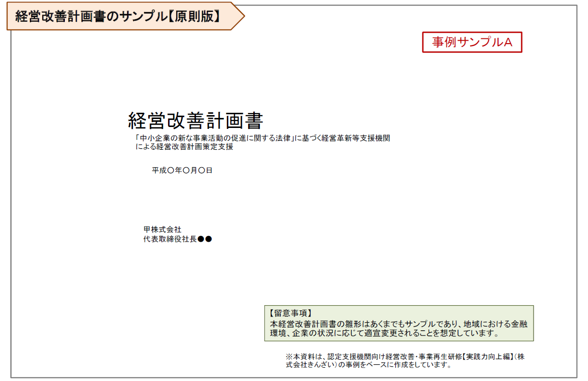The height and width of the screenshot is (381, 588).
Task: Select the year placeholder circle after 平成
Action: [x=171, y=171]
